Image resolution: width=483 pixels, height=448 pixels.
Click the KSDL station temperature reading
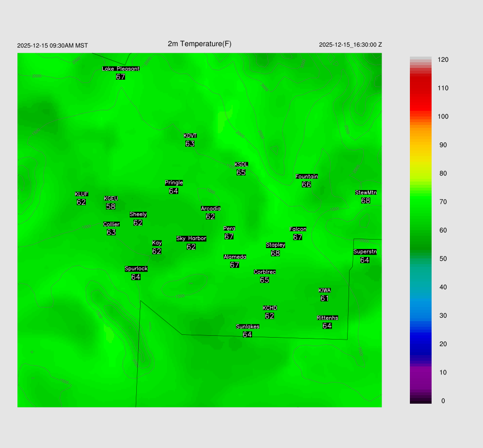click(x=241, y=173)
